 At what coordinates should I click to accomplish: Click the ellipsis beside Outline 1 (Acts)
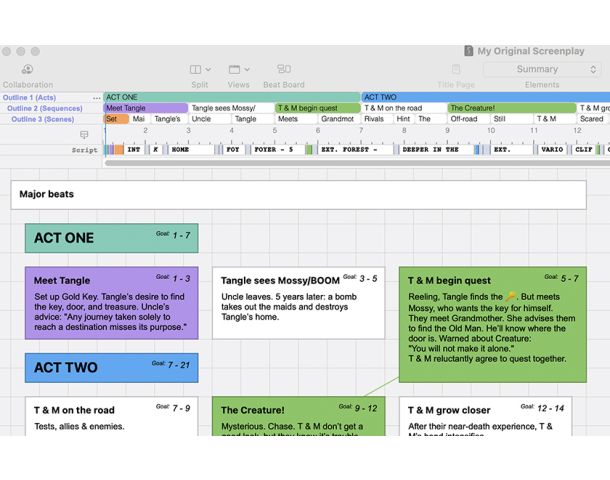pyautogui.click(x=97, y=98)
